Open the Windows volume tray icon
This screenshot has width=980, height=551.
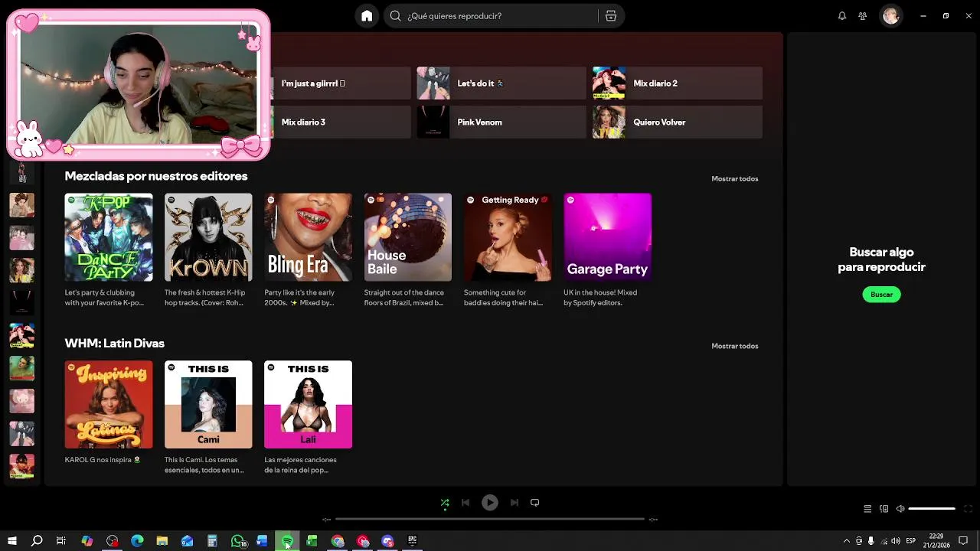[896, 541]
